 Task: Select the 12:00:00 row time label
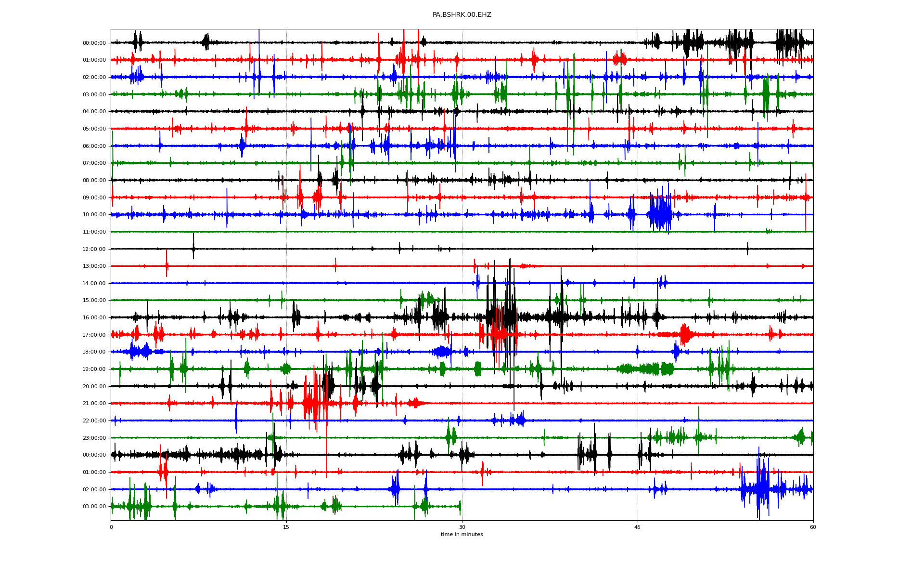click(x=94, y=250)
